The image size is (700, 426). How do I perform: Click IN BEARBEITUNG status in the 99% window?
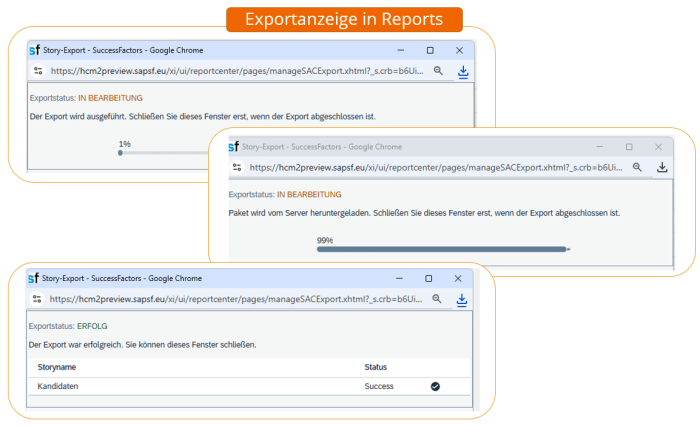click(x=309, y=195)
